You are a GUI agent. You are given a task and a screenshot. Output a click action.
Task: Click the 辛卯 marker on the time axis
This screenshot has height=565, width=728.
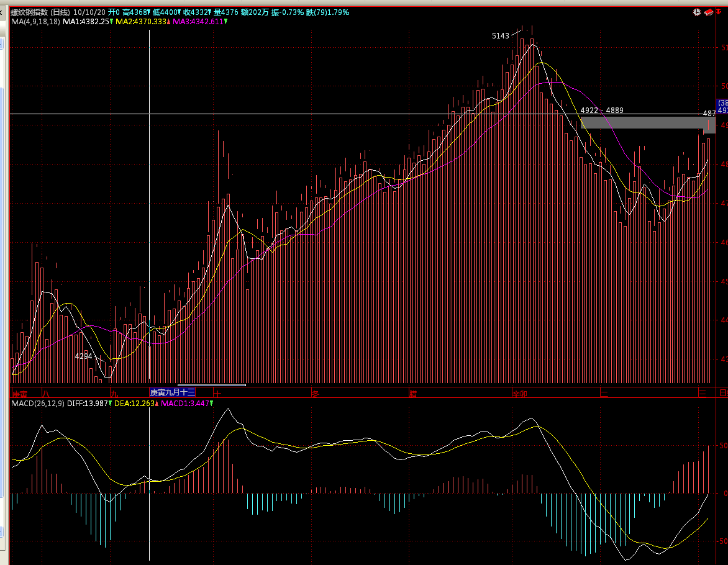click(x=519, y=393)
